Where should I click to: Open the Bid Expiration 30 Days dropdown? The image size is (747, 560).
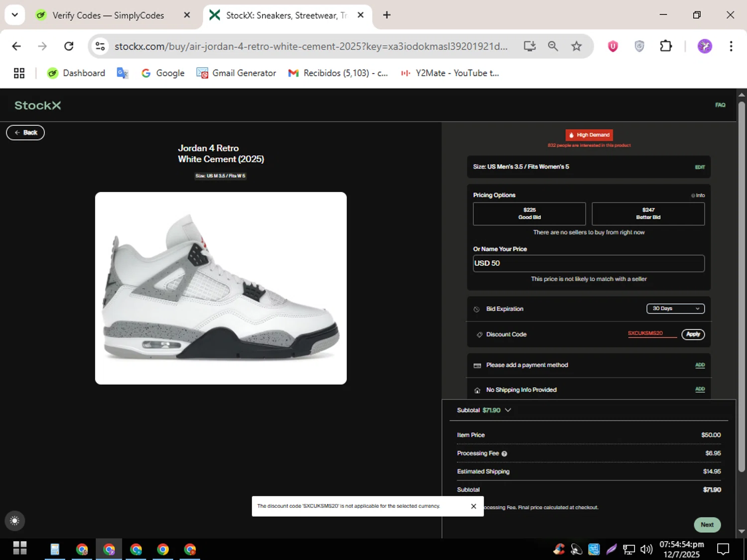pos(675,309)
